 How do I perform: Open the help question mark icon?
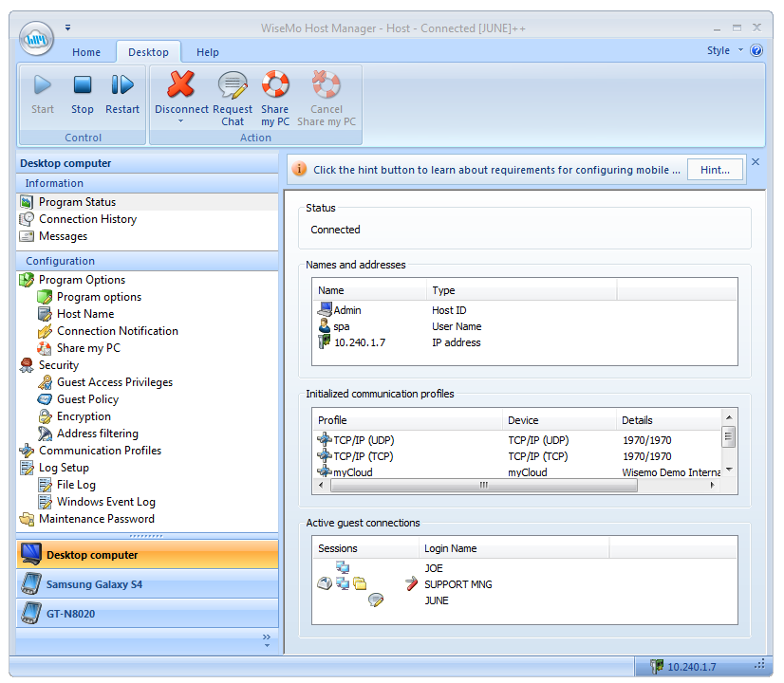[x=756, y=50]
